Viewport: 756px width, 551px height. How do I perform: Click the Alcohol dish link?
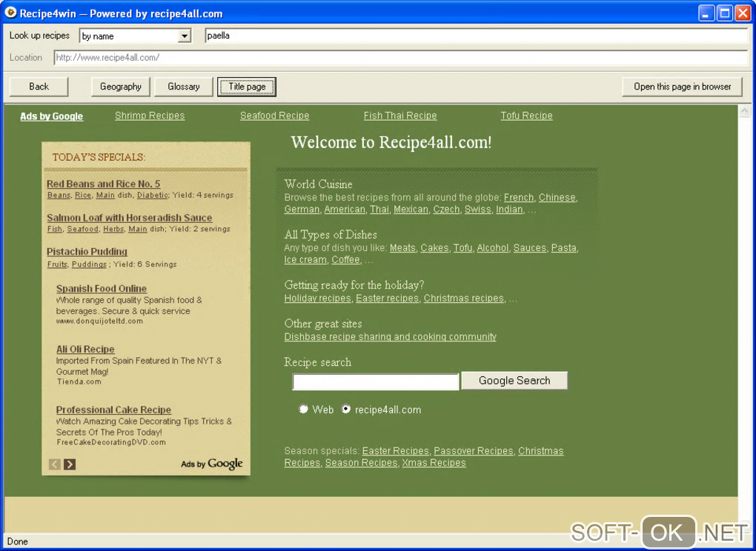point(493,248)
